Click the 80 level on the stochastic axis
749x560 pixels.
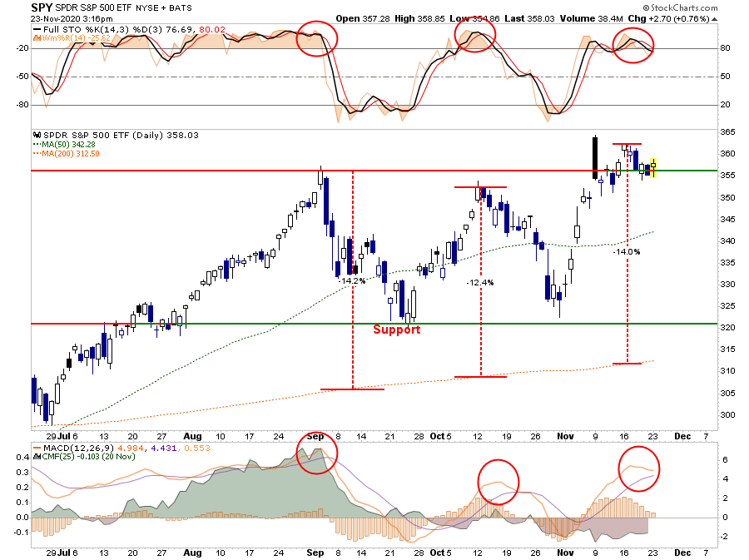725,48
